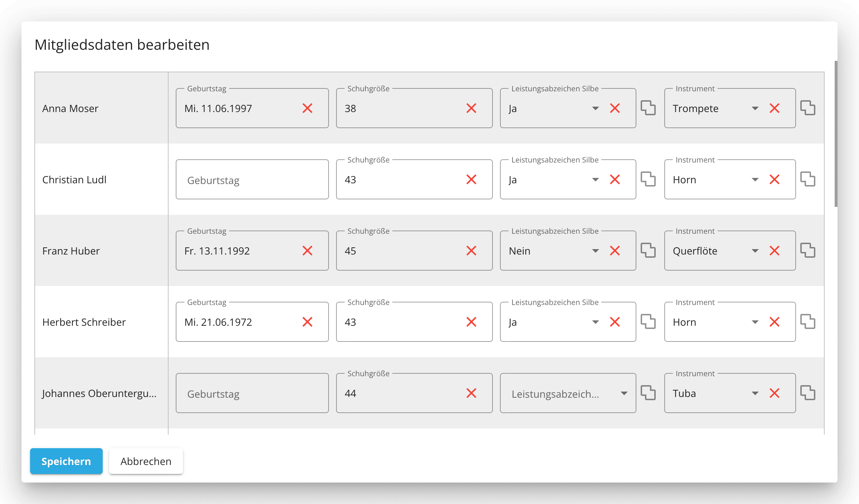Open Johannes' empty Leistungsabzeichen dropdown

pyautogui.click(x=624, y=393)
